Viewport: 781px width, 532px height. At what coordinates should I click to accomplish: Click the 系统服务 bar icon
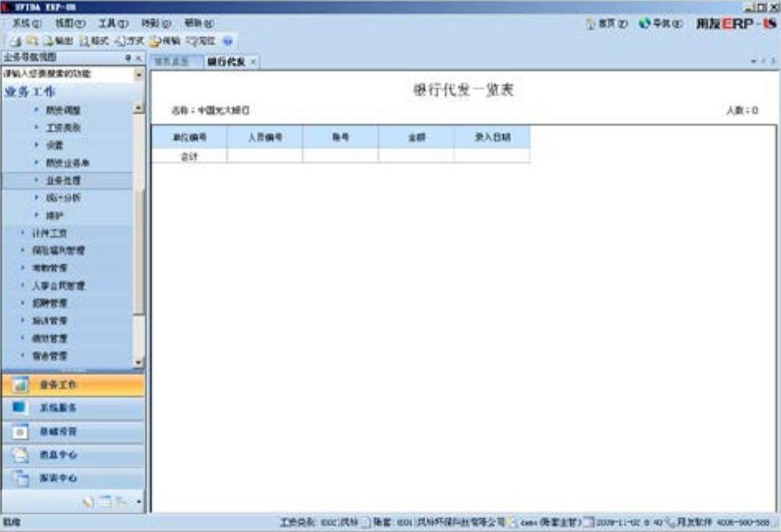tap(20, 408)
